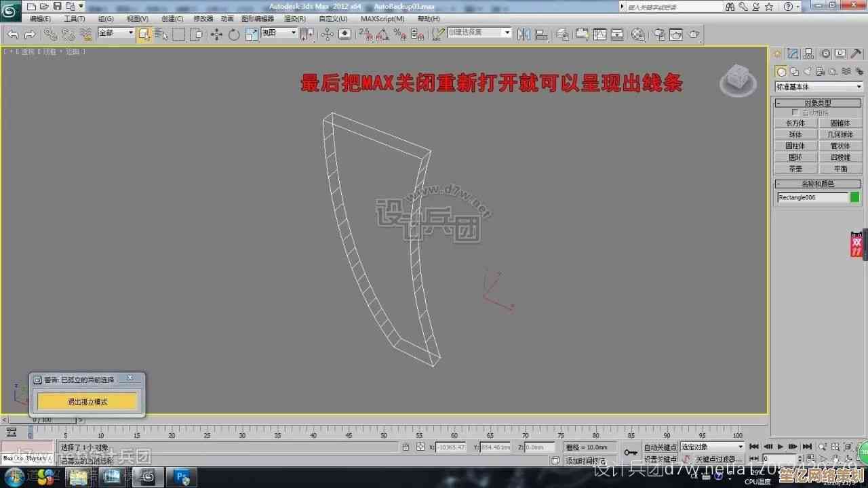The height and width of the screenshot is (488, 868).
Task: Click the ViewCube in the viewport
Action: (x=737, y=81)
